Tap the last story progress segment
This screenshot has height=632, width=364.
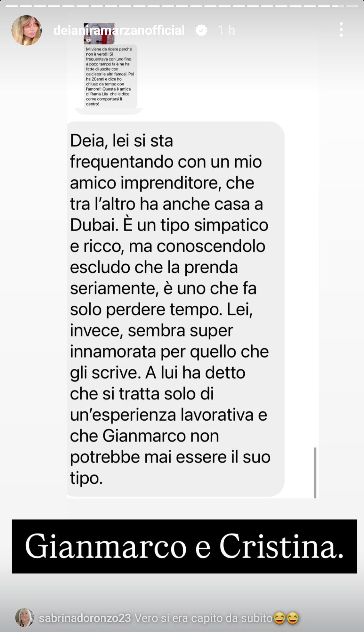coord(353,6)
